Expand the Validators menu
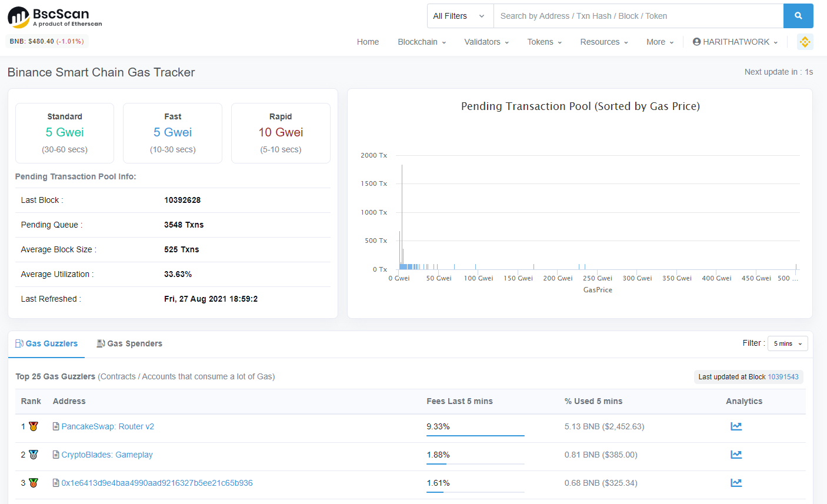This screenshot has height=504, width=827. click(486, 42)
